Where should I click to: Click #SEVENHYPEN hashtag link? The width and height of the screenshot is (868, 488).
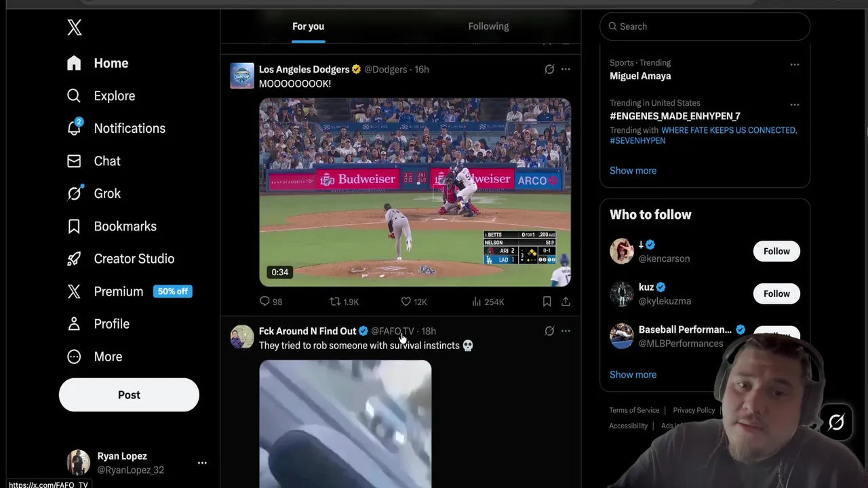[x=637, y=141]
